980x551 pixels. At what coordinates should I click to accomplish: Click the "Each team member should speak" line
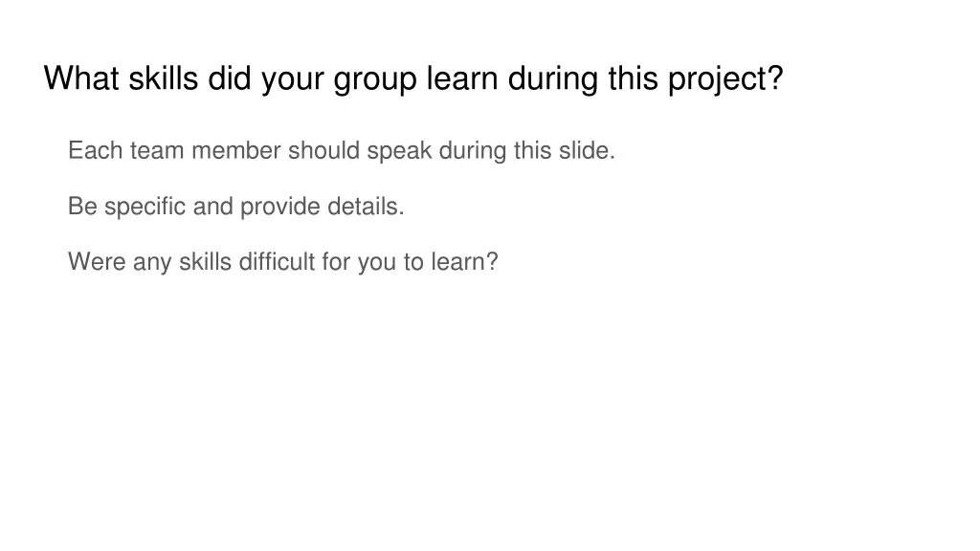[x=342, y=150]
